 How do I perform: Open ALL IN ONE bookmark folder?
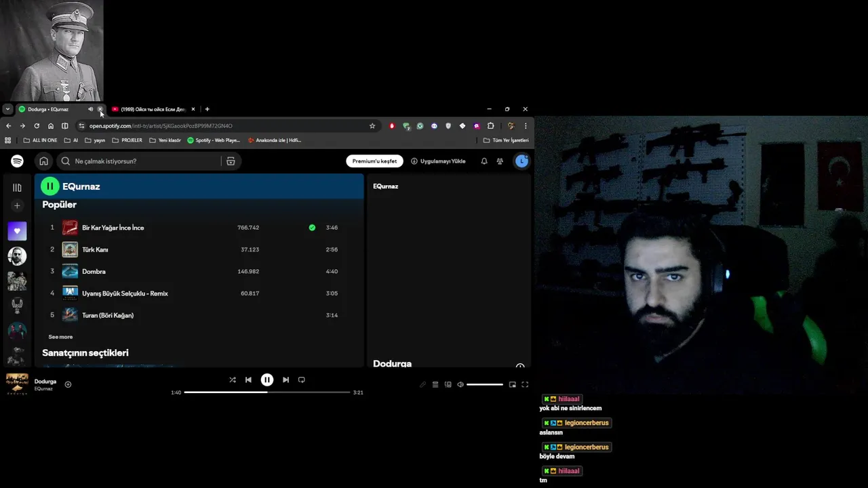[40, 140]
